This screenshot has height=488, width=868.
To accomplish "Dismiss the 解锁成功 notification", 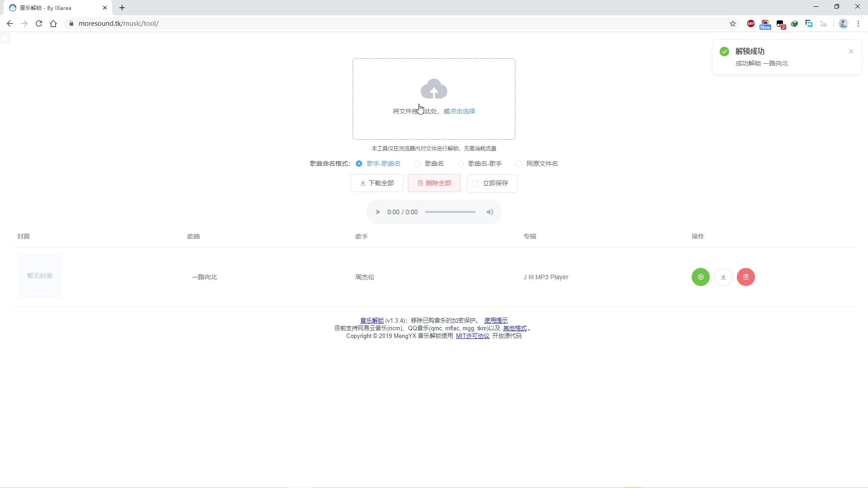I will 851,52.
